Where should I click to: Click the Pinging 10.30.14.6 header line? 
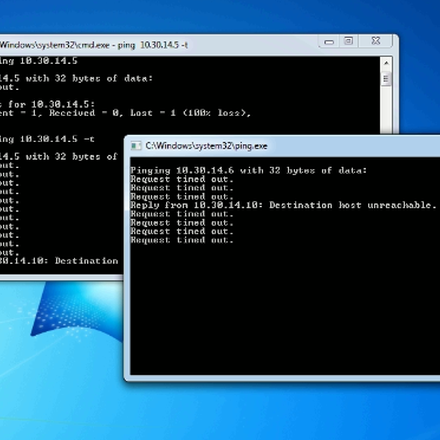click(x=249, y=170)
